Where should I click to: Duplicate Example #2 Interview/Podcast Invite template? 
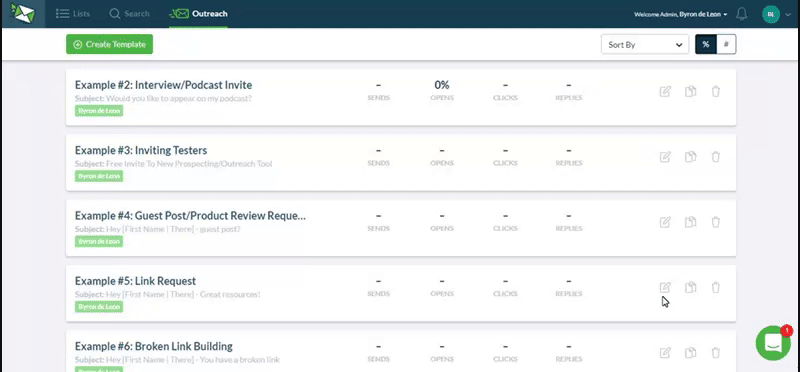point(690,92)
